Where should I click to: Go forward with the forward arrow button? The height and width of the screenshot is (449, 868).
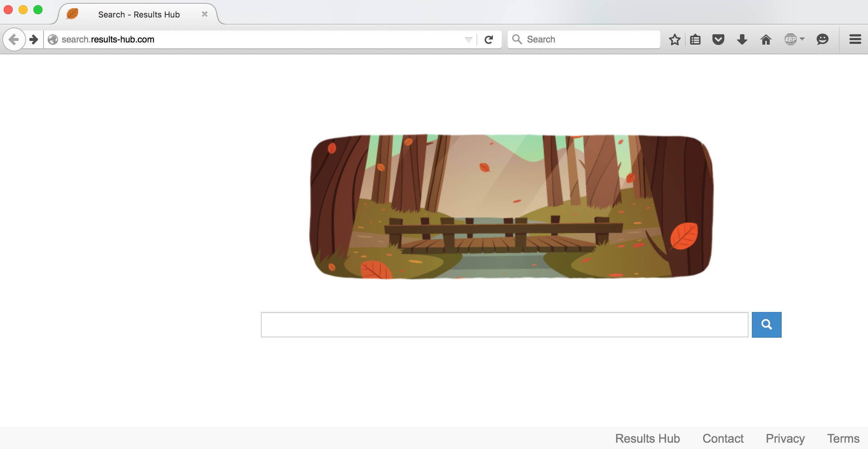tap(34, 39)
